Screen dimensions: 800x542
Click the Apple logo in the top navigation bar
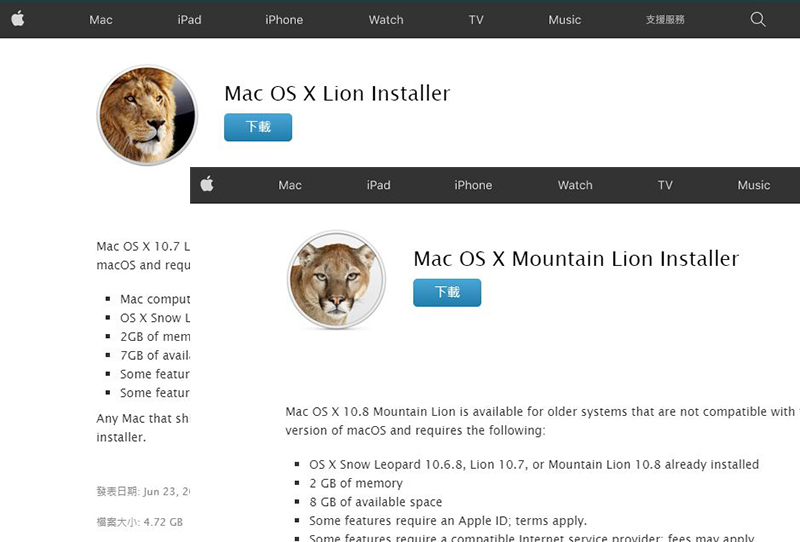(18, 19)
